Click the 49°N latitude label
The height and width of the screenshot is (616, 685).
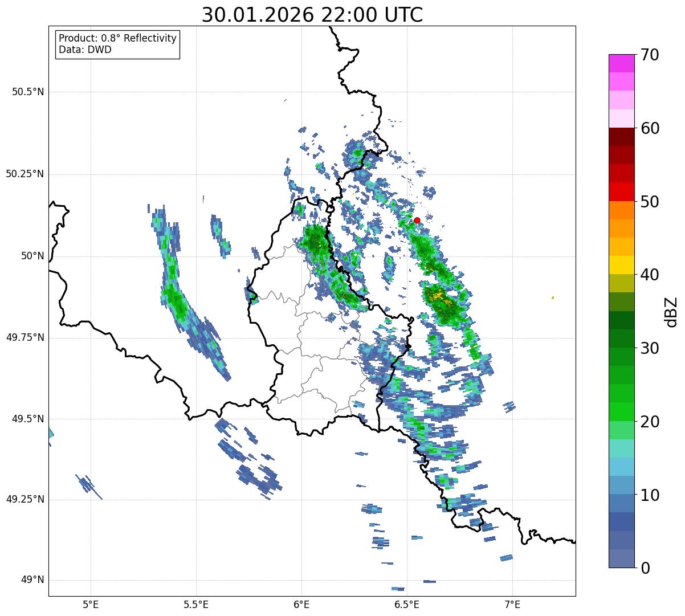click(32, 580)
